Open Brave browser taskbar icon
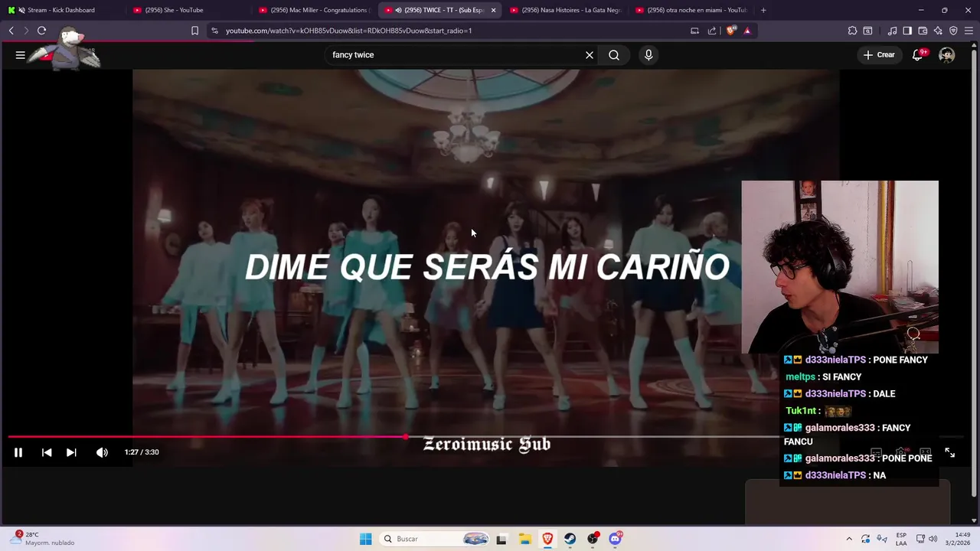The image size is (980, 551). point(547,539)
